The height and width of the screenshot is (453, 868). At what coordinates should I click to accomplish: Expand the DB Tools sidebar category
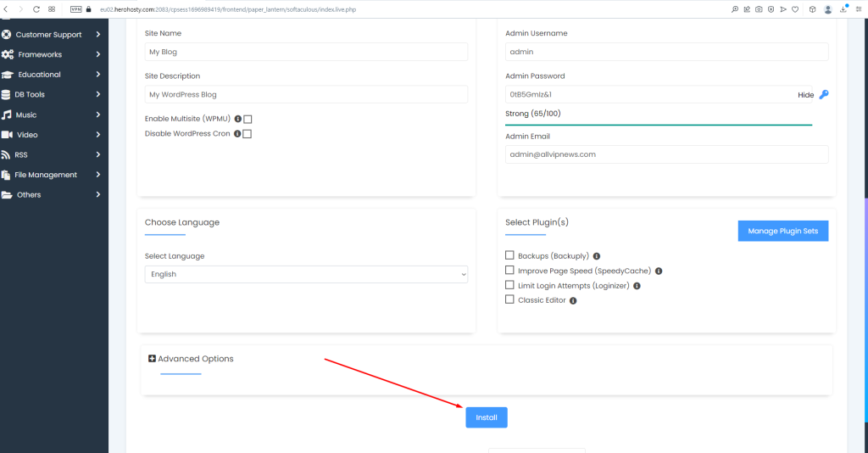(x=51, y=94)
